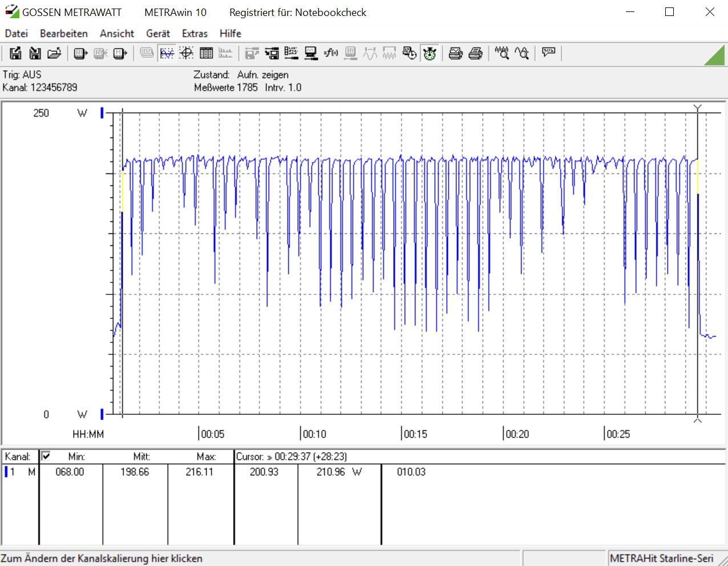Click the 0 W lower scale value
The height and width of the screenshot is (566, 728).
[46, 415]
